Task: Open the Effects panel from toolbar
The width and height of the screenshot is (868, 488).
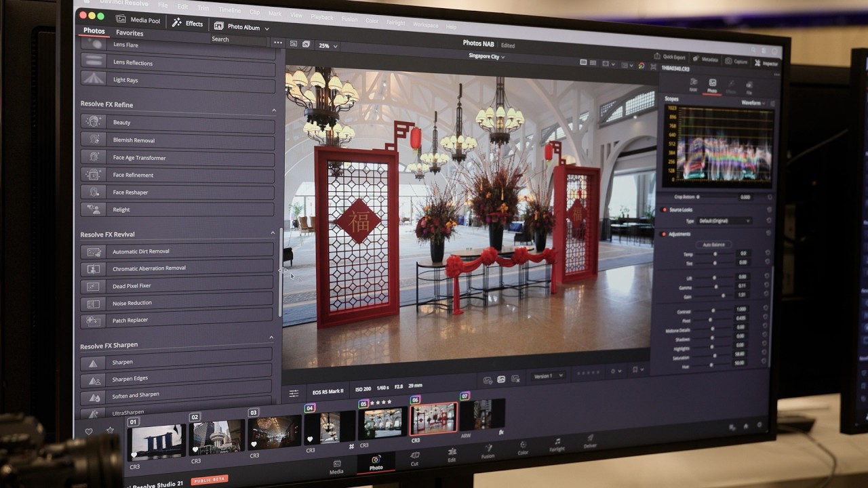Action: click(x=187, y=23)
